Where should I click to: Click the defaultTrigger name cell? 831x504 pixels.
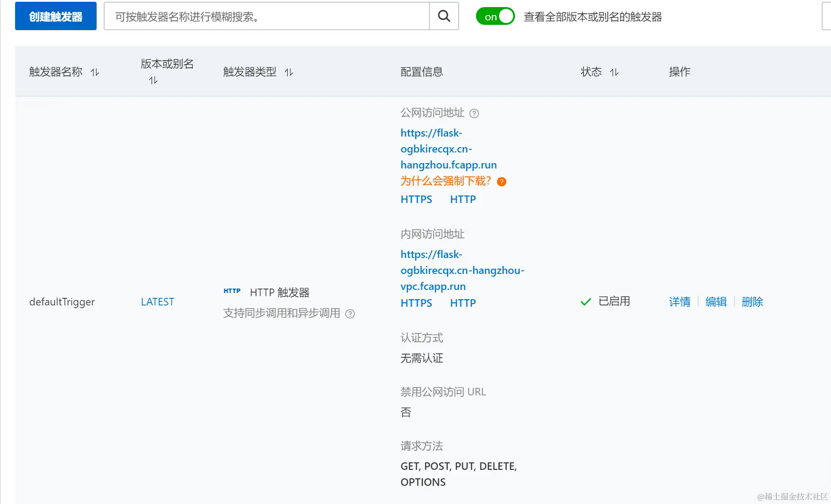point(62,302)
